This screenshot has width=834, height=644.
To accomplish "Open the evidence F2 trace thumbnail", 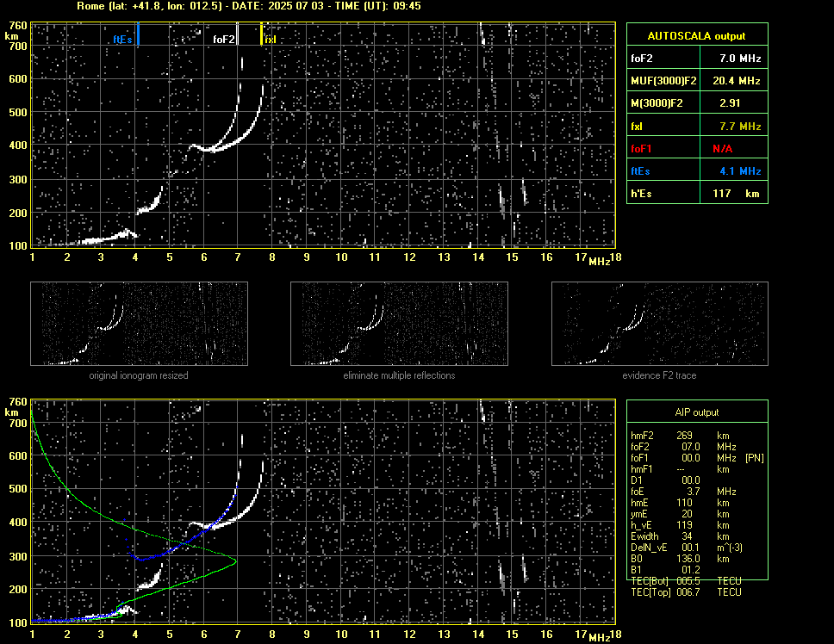I will tap(660, 324).
